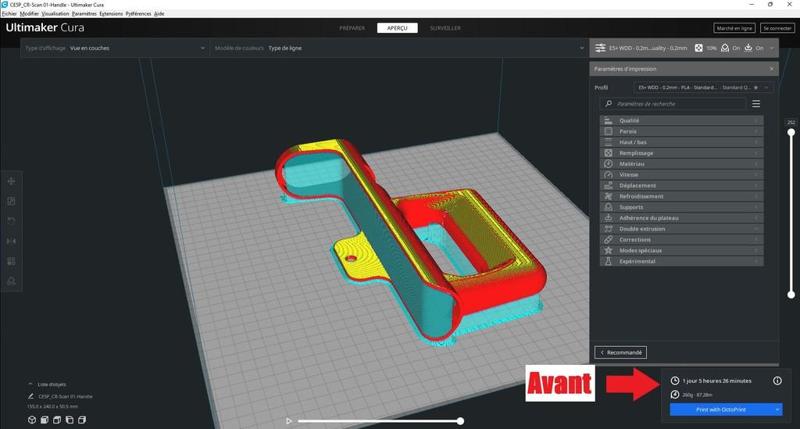The height and width of the screenshot is (429, 800).
Task: Open the Extensions menu
Action: pos(111,14)
